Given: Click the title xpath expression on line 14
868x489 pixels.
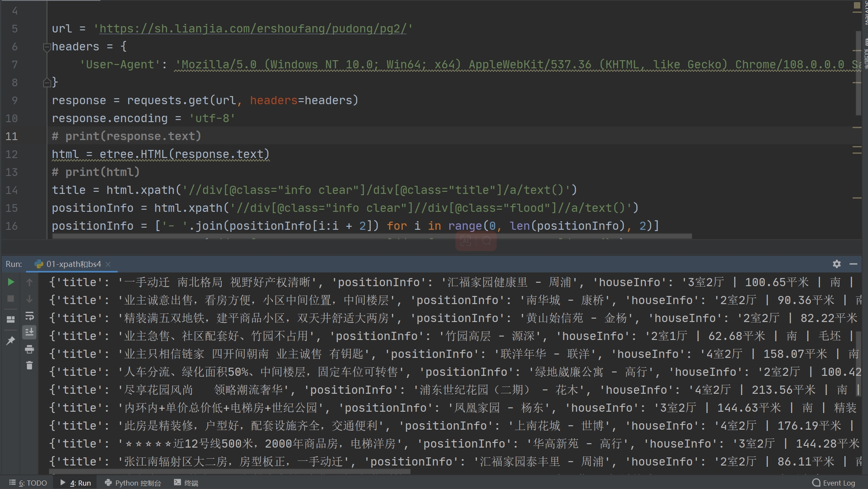Looking at the screenshot, I should [376, 190].
